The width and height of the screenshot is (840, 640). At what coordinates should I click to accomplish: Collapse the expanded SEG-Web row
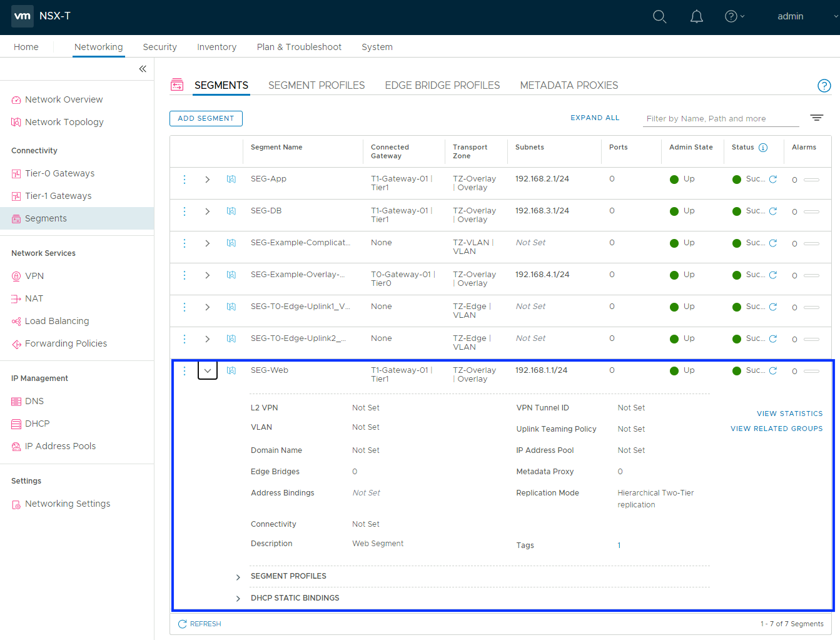click(208, 371)
